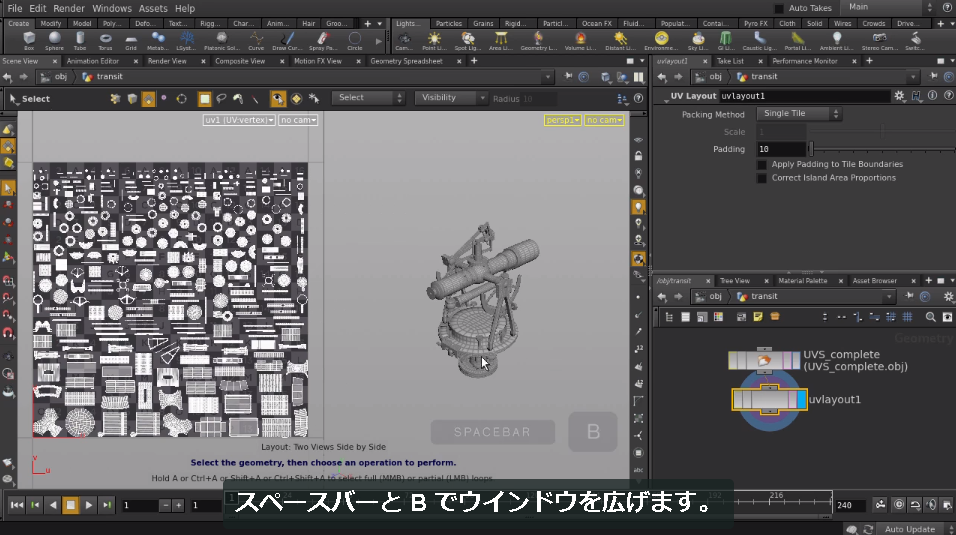Enable Apply Padding to Tile Boundaries
The height and width of the screenshot is (535, 956).
pyautogui.click(x=762, y=165)
